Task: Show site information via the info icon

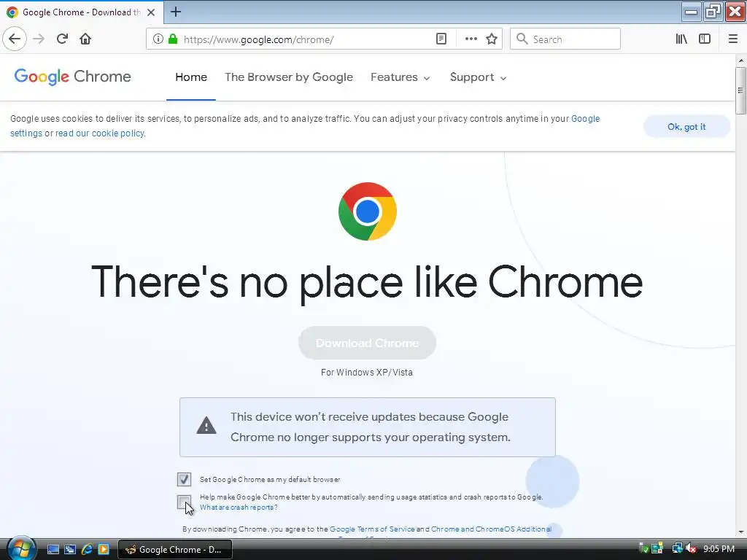Action: 158,39
